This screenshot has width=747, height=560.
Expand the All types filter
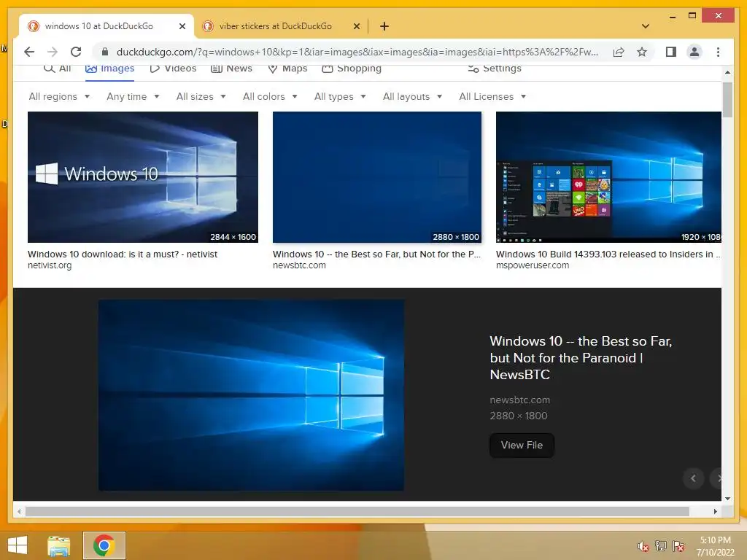(340, 97)
